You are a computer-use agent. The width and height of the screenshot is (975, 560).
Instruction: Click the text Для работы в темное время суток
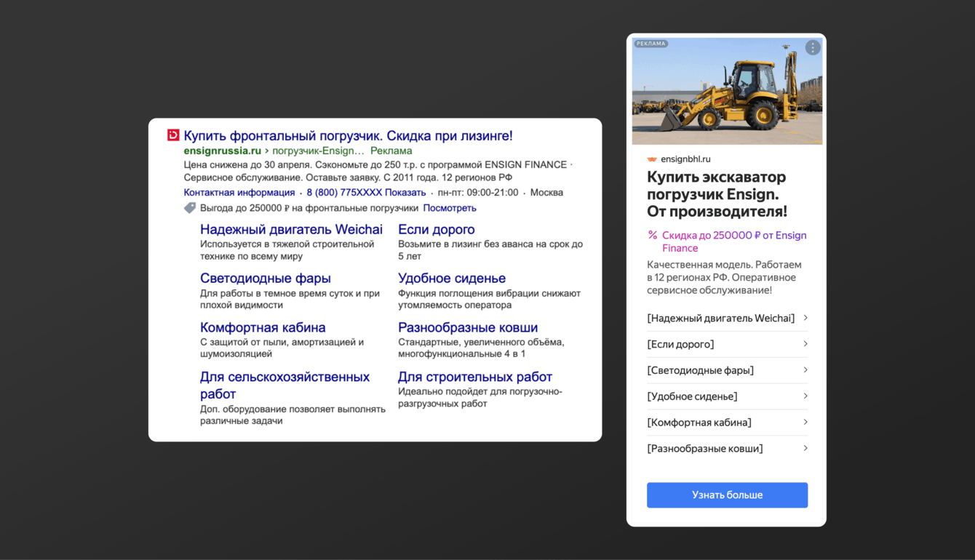[290, 299]
